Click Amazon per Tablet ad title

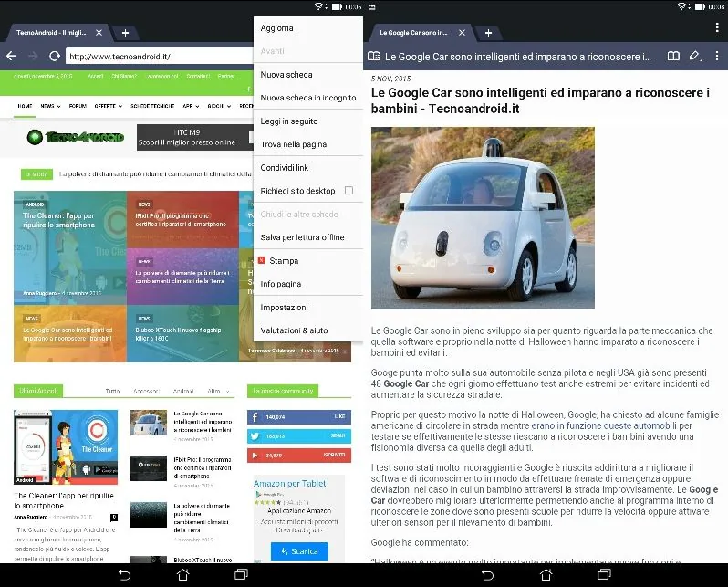(290, 483)
